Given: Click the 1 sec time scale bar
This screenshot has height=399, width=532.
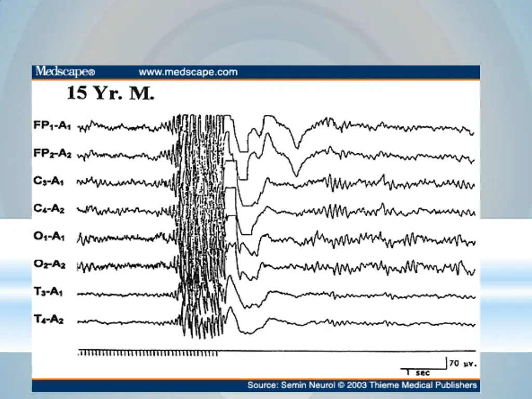Looking at the screenshot, I should 423,370.
